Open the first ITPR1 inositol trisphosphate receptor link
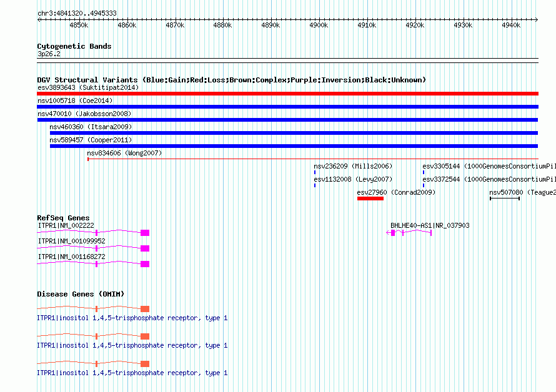This screenshot has height=392, width=556. [132, 318]
